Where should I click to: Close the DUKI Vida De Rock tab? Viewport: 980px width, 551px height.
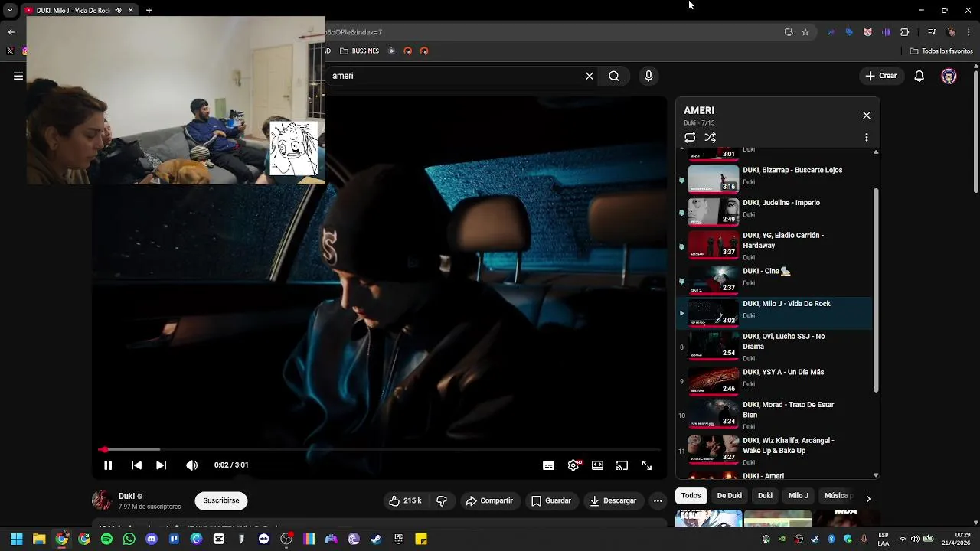(x=130, y=11)
